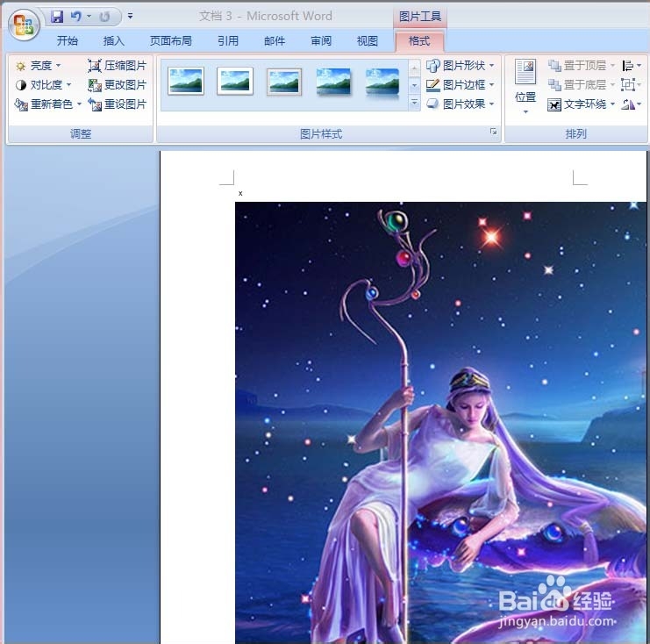
Task: Open the 图片形状 picture shape dropdown
Action: tap(461, 66)
